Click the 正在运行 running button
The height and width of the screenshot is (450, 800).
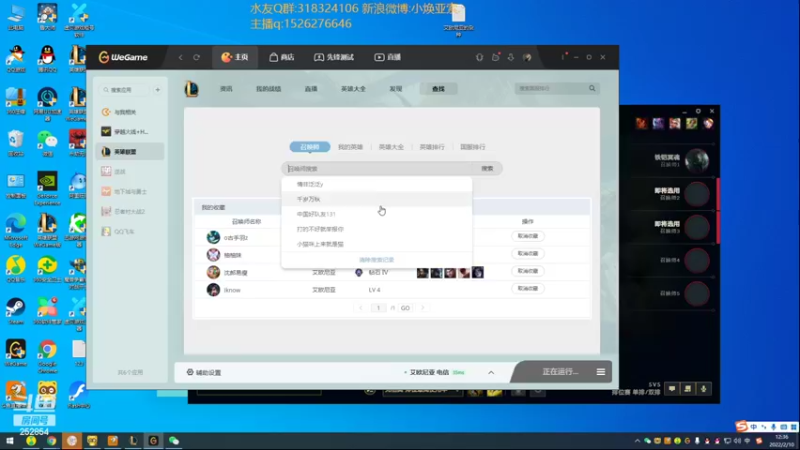pyautogui.click(x=560, y=371)
